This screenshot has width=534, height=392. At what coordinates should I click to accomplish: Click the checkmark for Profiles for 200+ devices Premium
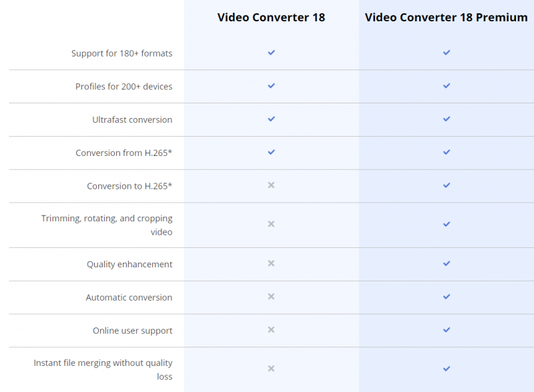[445, 85]
